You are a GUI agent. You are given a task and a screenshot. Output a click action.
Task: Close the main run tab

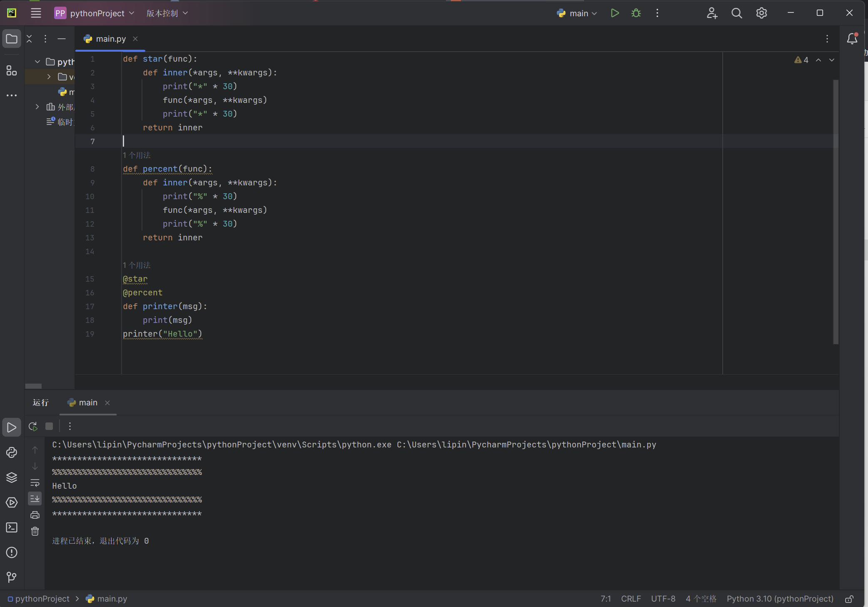click(107, 403)
